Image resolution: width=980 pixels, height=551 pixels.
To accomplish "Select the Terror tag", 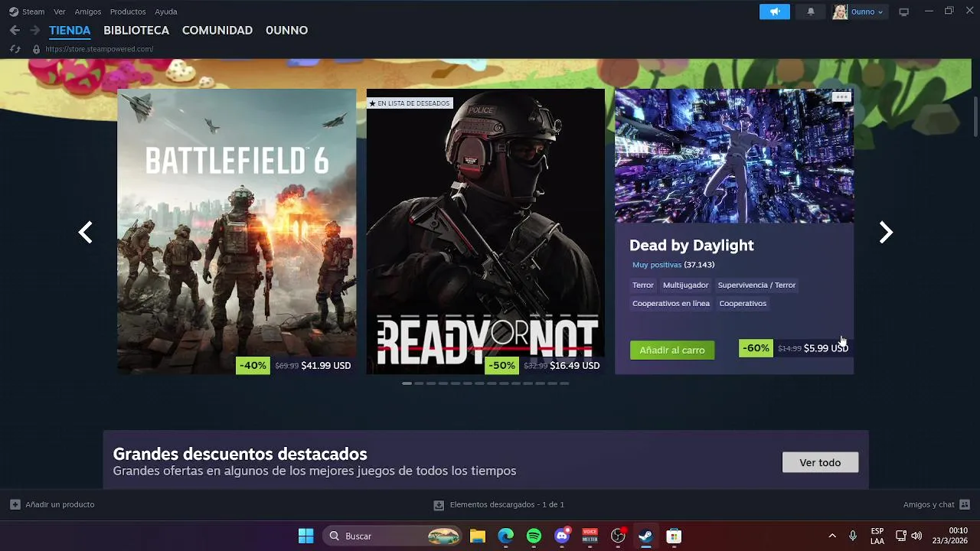I will click(x=643, y=285).
